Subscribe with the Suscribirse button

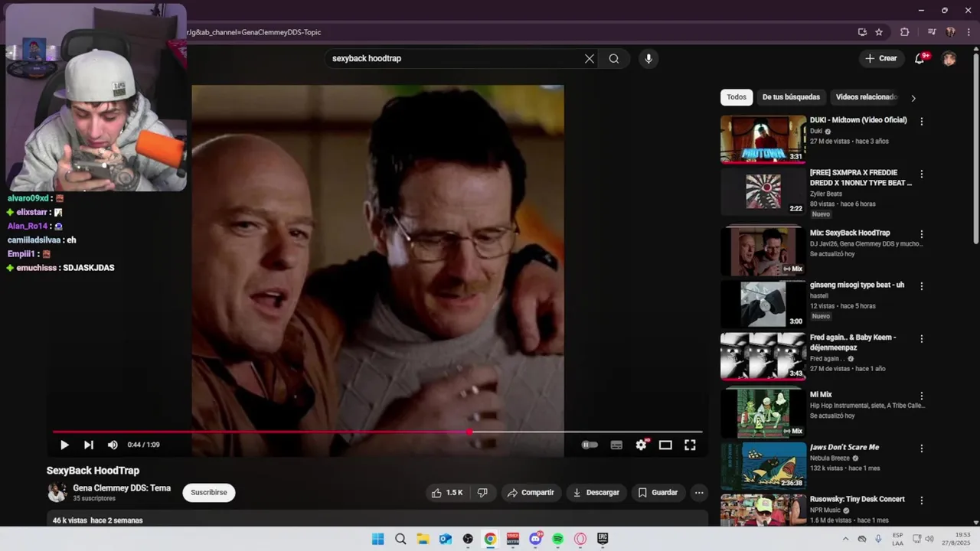209,493
